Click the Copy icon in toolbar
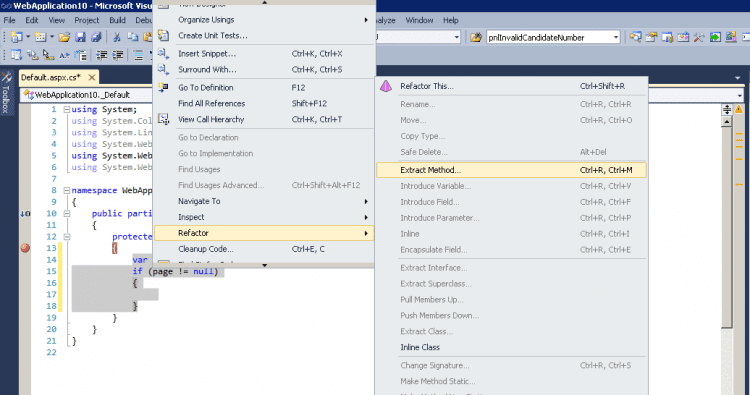 pyautogui.click(x=132, y=37)
